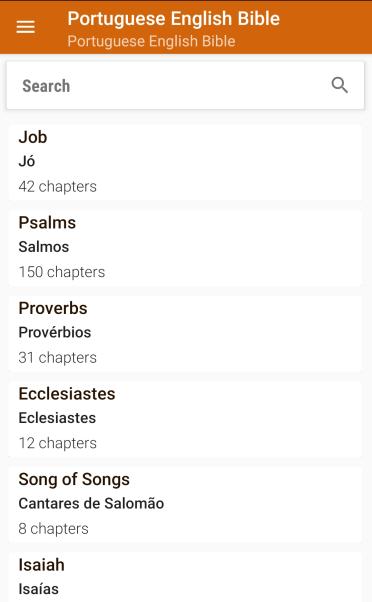The height and width of the screenshot is (602, 372).
Task: Tap the Eclesiastes Portuguese title
Action: pos(57,418)
